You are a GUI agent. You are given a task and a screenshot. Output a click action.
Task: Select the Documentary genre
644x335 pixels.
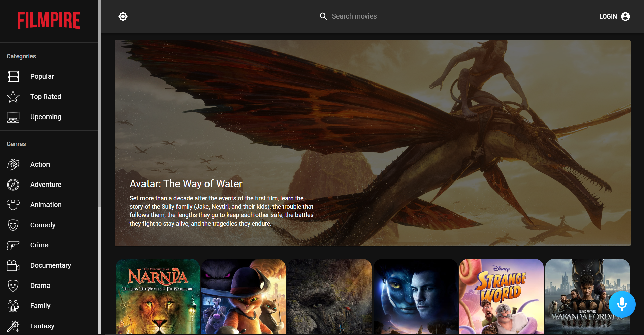(49, 265)
